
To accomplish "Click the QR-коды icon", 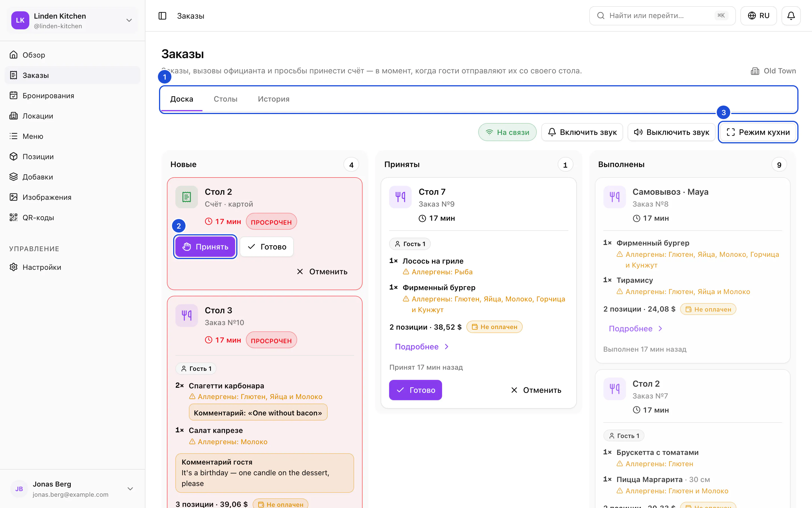I will tap(14, 217).
